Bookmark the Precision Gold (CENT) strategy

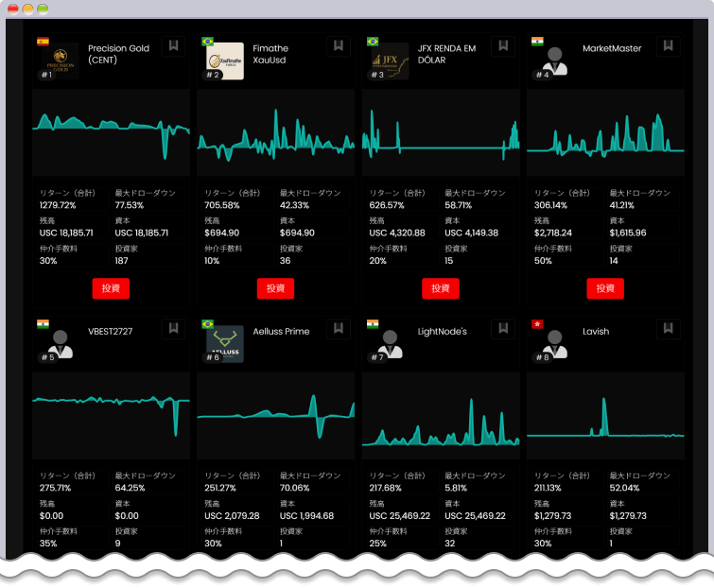(x=172, y=45)
